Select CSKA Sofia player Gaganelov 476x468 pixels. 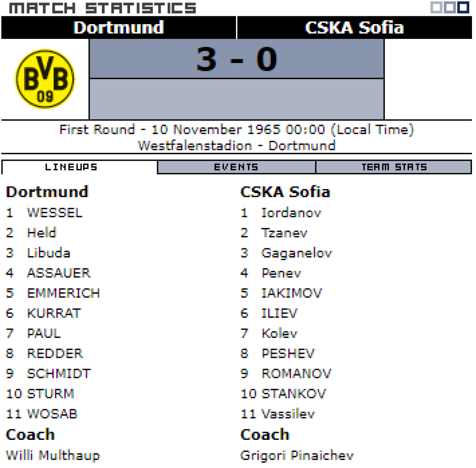coord(296,253)
